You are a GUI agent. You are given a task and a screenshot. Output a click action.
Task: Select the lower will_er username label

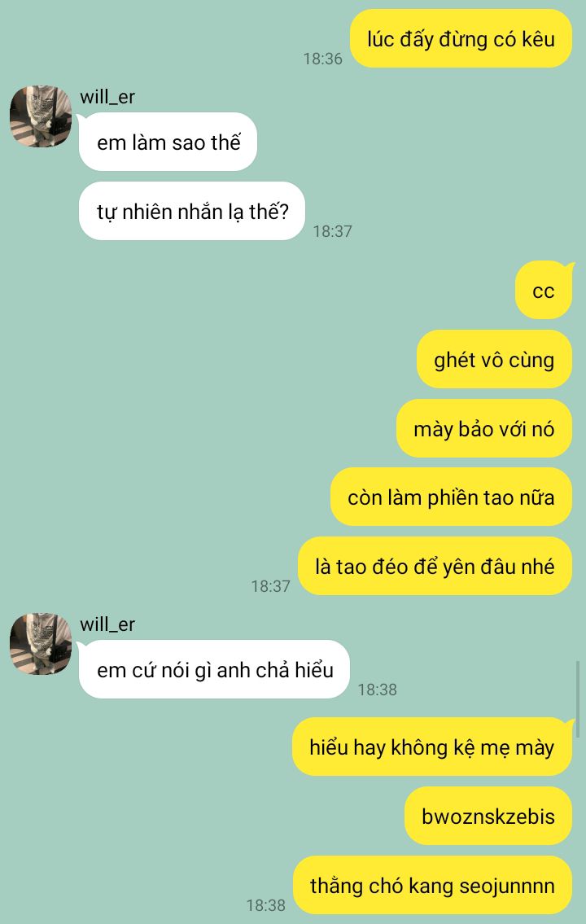pos(107,624)
